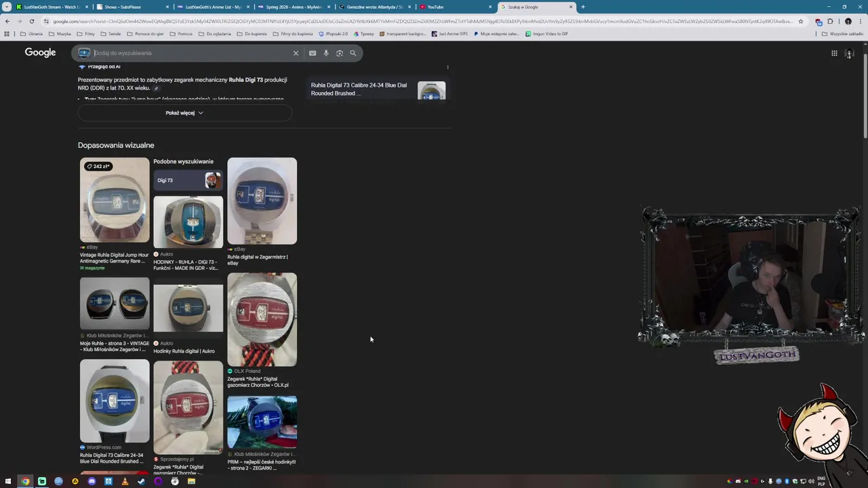Image resolution: width=868 pixels, height=488 pixels.
Task: Open the red-dial OLX Poland watch thumbnail
Action: pyautogui.click(x=262, y=320)
